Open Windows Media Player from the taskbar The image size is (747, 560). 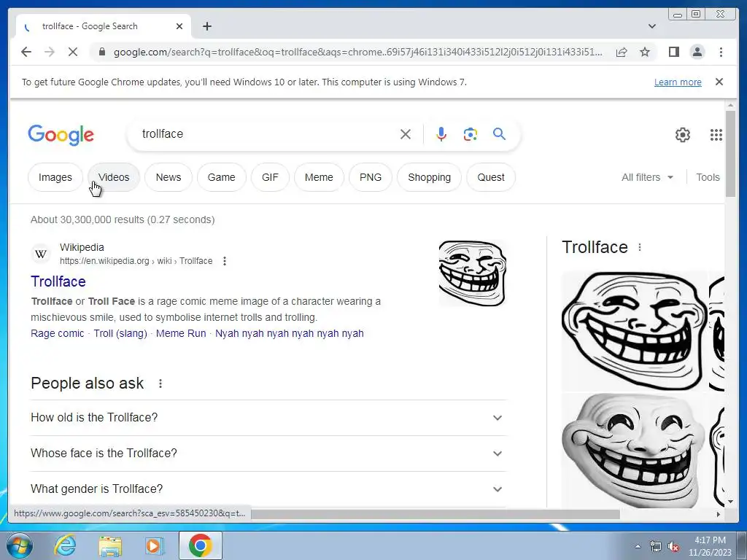click(154, 545)
